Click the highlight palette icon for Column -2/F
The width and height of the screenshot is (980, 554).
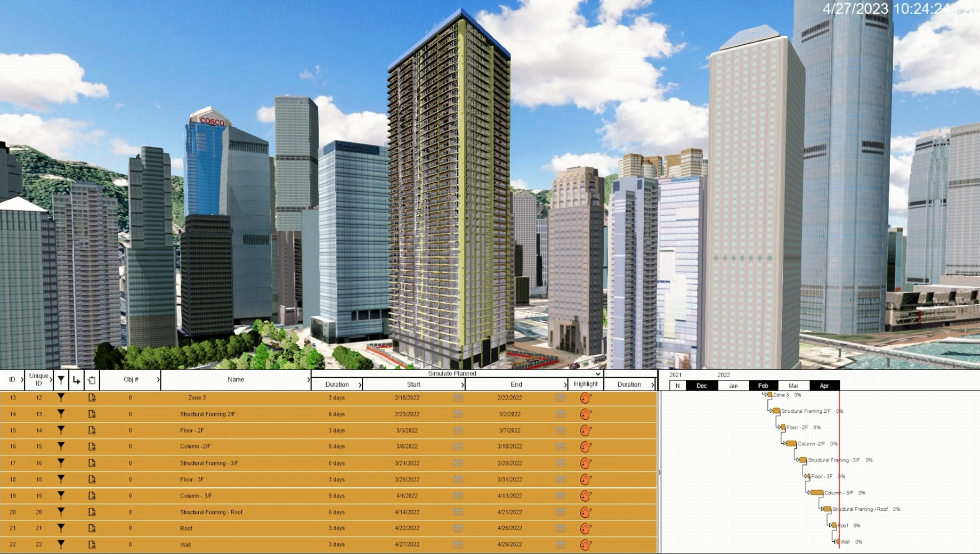click(586, 446)
